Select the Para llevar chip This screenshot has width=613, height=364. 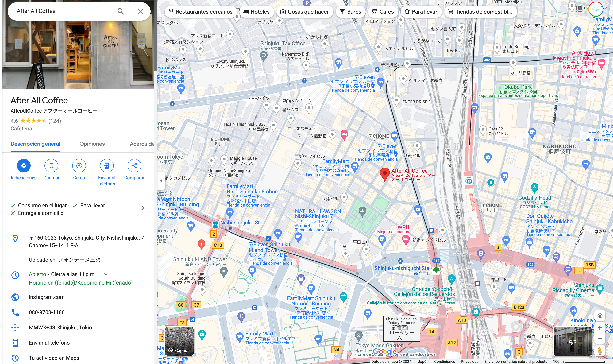(421, 12)
